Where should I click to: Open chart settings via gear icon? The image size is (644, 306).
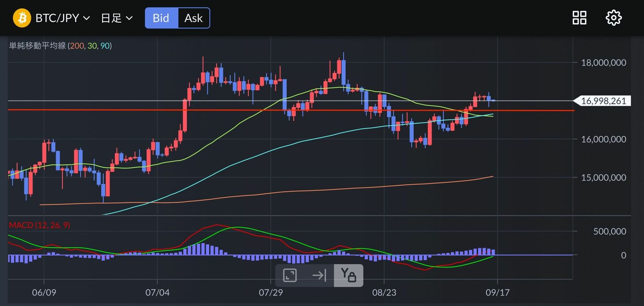(x=613, y=18)
